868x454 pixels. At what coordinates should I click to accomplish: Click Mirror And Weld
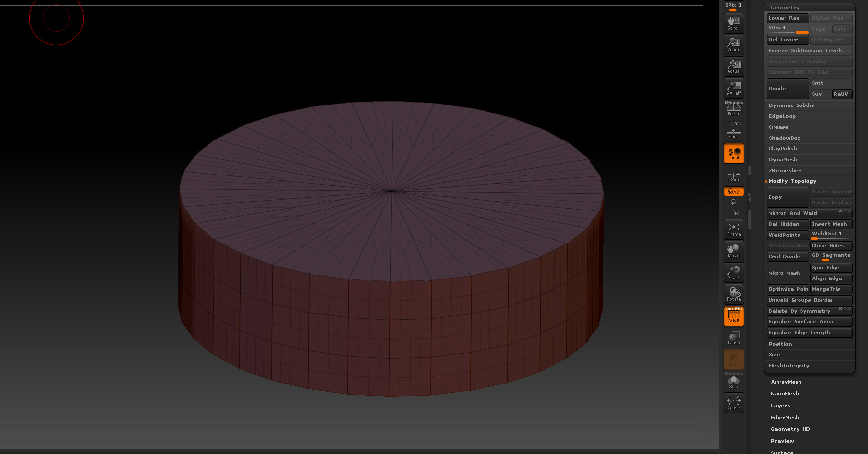(x=809, y=213)
